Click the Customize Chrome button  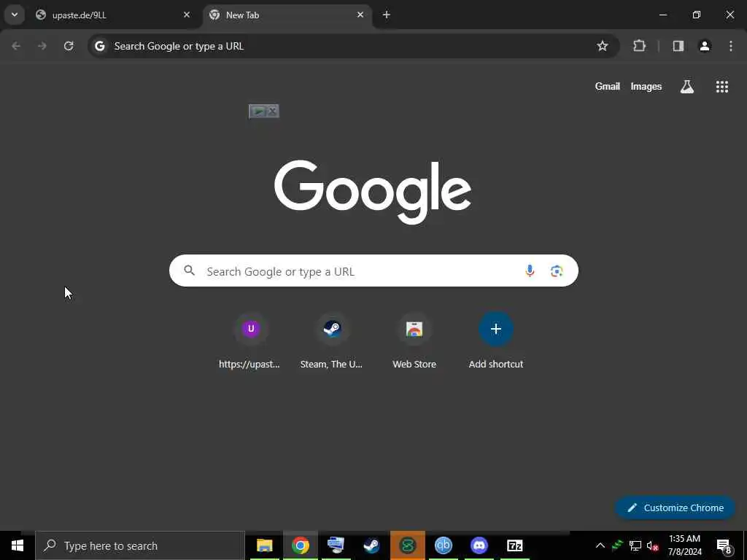[x=675, y=507]
